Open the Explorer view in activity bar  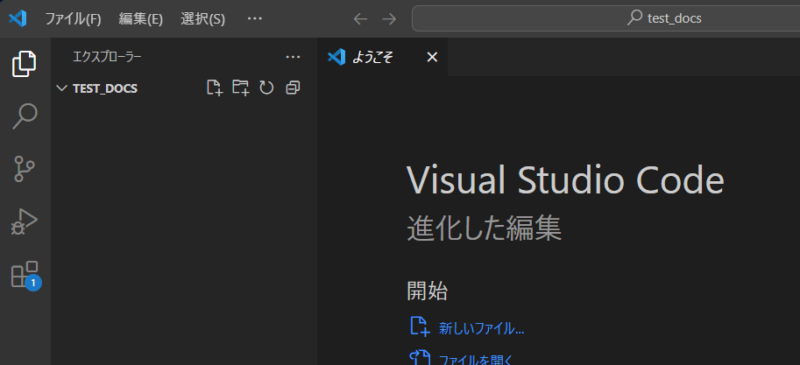pos(24,64)
